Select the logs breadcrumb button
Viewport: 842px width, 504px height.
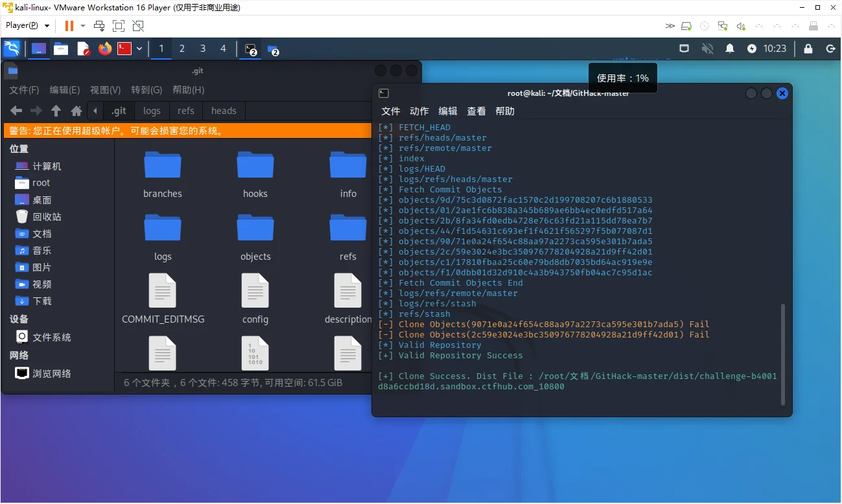click(152, 111)
